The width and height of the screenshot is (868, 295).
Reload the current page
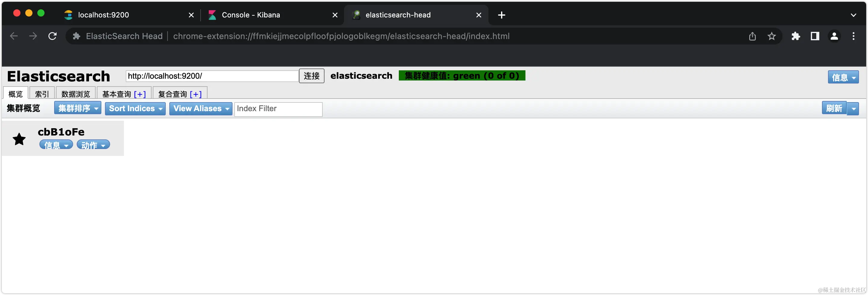point(53,36)
